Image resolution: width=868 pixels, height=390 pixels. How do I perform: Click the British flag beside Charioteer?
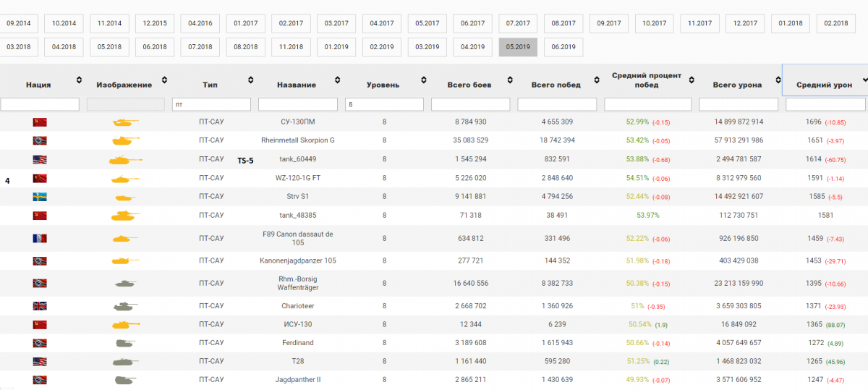(40, 306)
